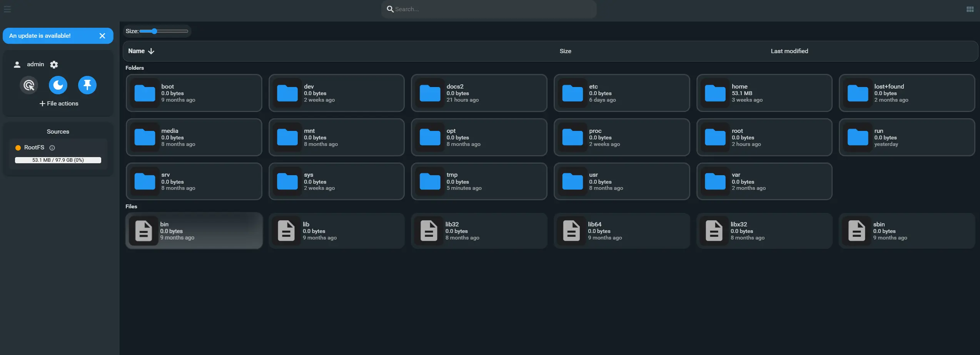Open the opt folder icon
The height and width of the screenshot is (355, 980).
coord(430,137)
